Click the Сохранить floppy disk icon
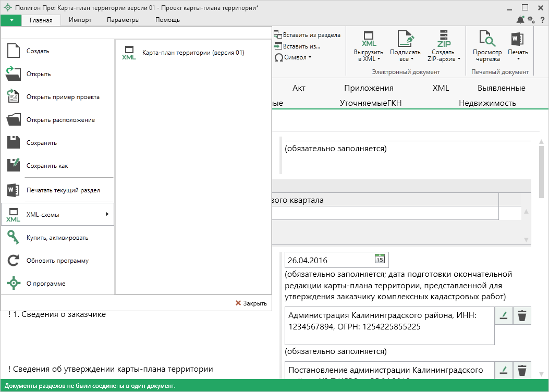549x392 pixels. pyautogui.click(x=14, y=143)
